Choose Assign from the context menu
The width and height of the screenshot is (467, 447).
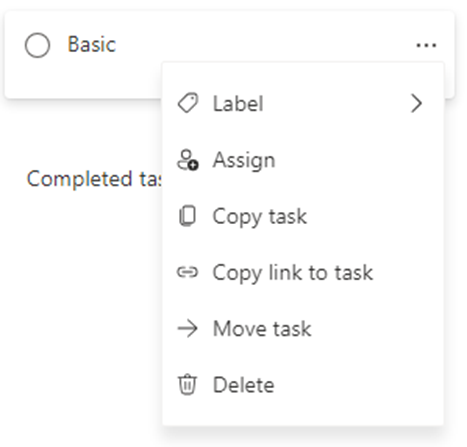coord(244,160)
